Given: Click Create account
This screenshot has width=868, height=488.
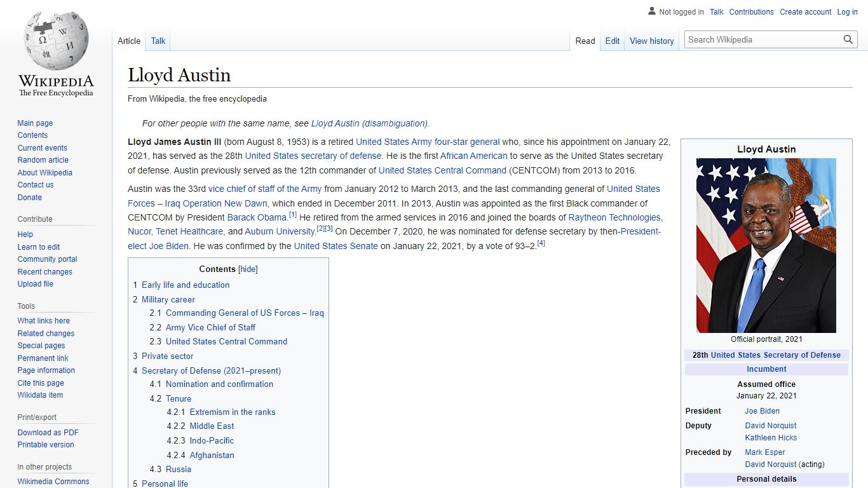Looking at the screenshot, I should tap(806, 12).
